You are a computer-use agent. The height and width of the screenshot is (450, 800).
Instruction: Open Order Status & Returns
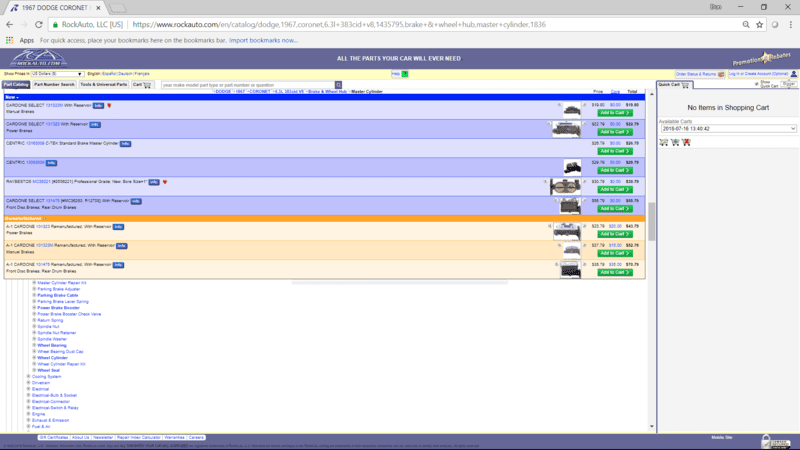700,74
